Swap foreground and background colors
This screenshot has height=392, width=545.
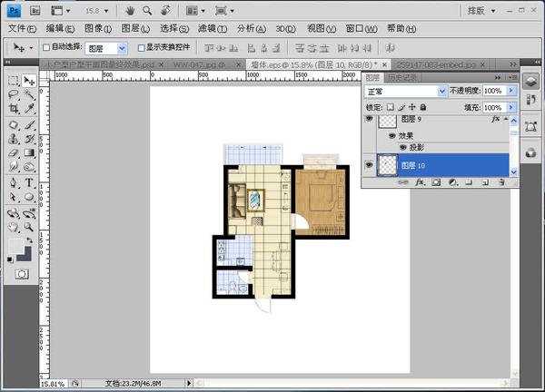(29, 240)
